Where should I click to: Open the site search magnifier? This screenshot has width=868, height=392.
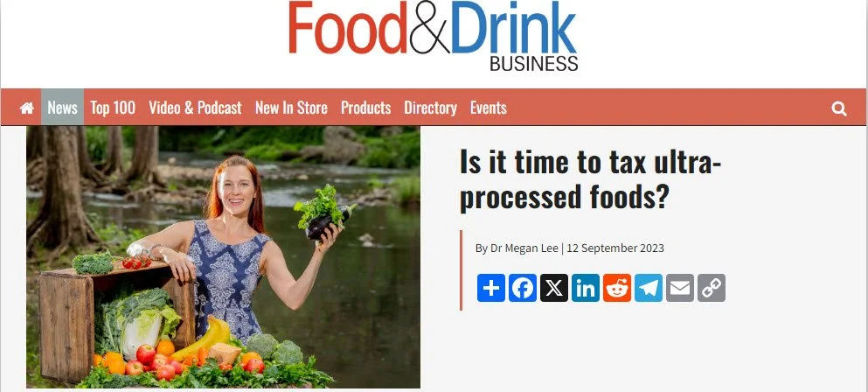839,108
